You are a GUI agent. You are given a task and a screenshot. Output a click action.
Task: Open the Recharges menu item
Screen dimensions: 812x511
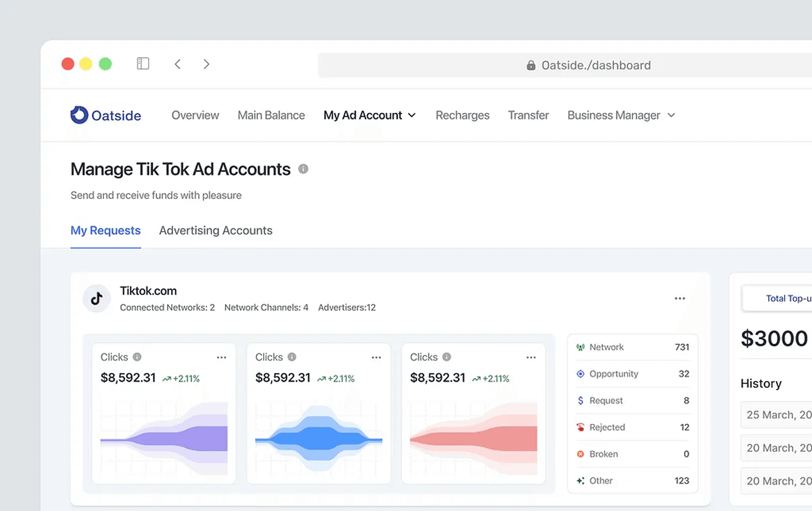[x=462, y=116]
